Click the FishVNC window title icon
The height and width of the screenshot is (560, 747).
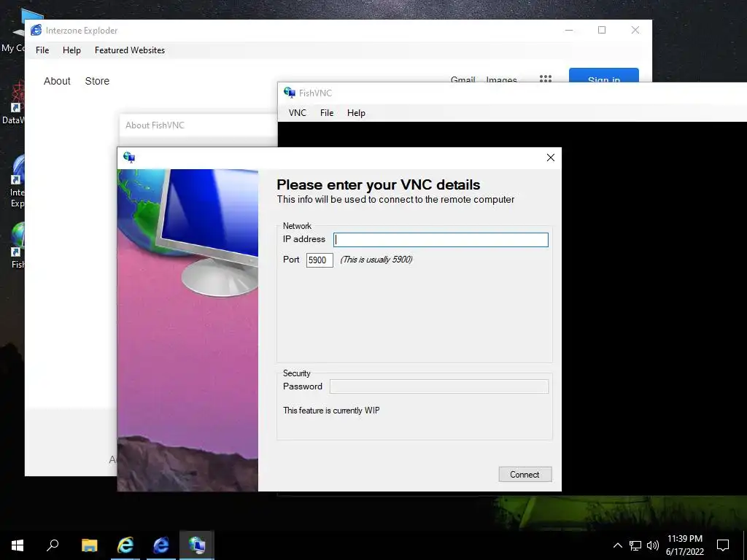tap(289, 93)
